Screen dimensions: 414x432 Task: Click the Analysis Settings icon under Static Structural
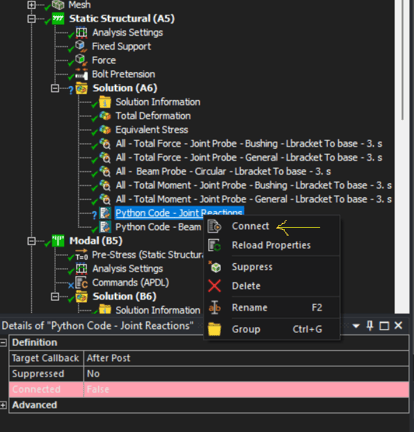[x=81, y=32]
